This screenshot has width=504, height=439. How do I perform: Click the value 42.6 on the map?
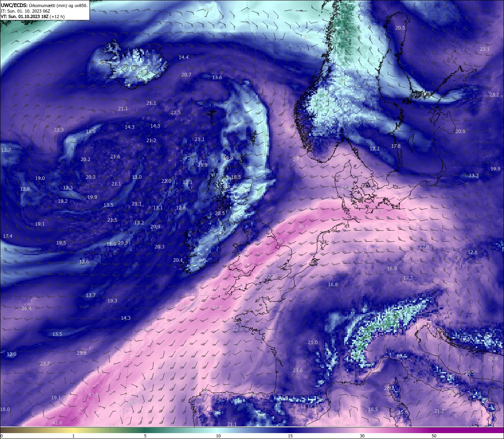[57, 423]
